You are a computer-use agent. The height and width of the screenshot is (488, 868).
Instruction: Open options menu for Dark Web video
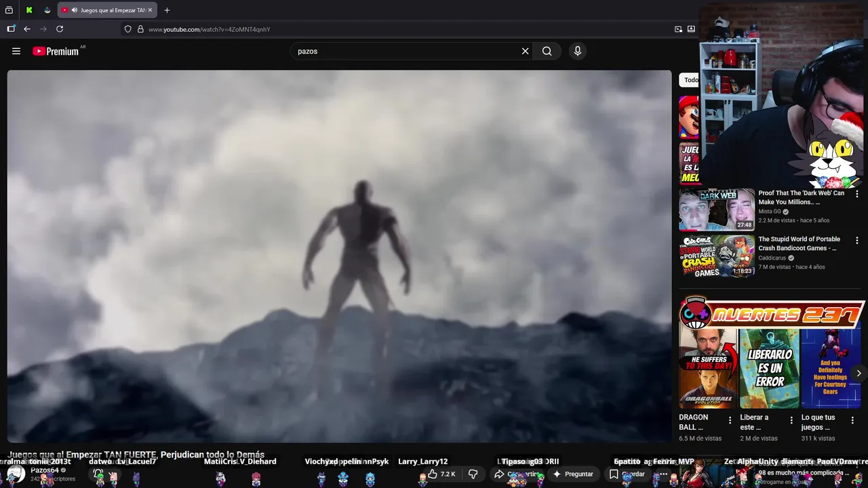coord(856,195)
